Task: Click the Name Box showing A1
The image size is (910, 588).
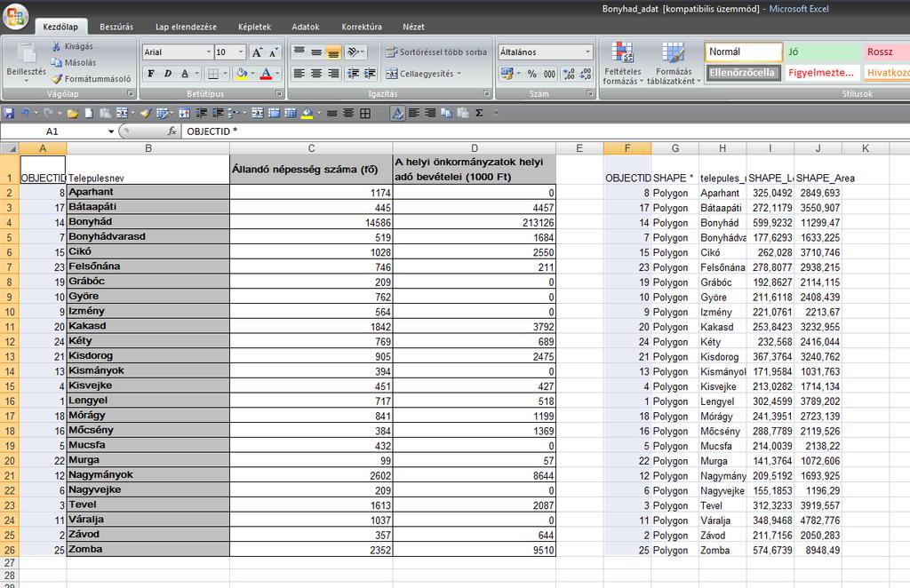Action: click(52, 131)
